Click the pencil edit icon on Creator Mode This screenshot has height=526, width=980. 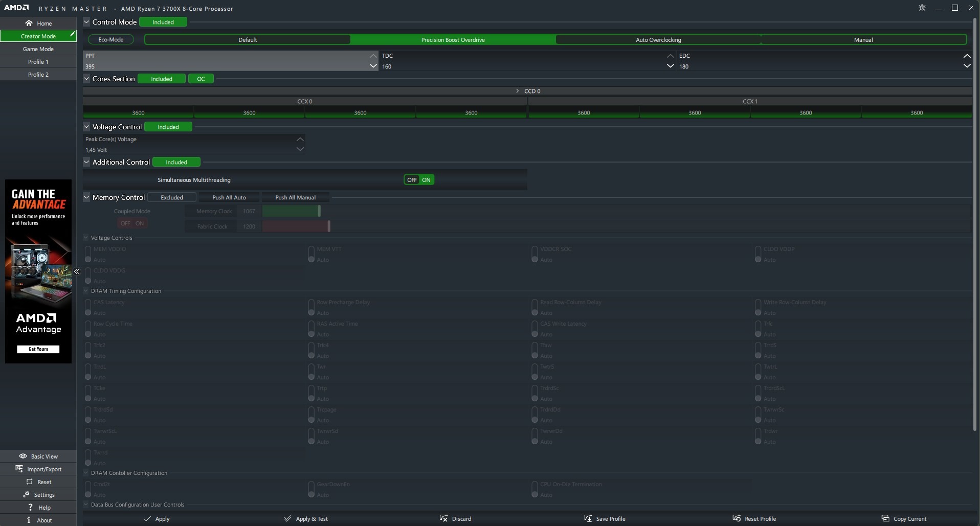[73, 34]
